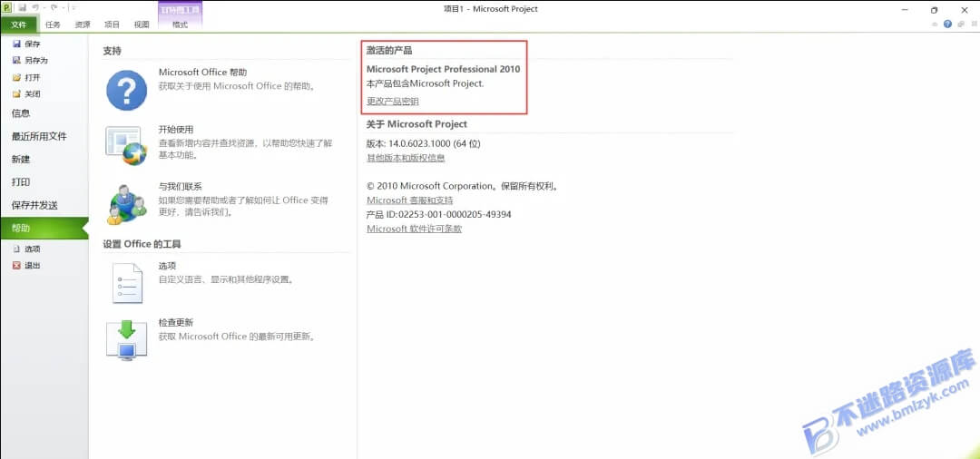Viewport: 980px width, 459px height.
Task: Open the blue Help question mark icon at top right
Action: 947,24
